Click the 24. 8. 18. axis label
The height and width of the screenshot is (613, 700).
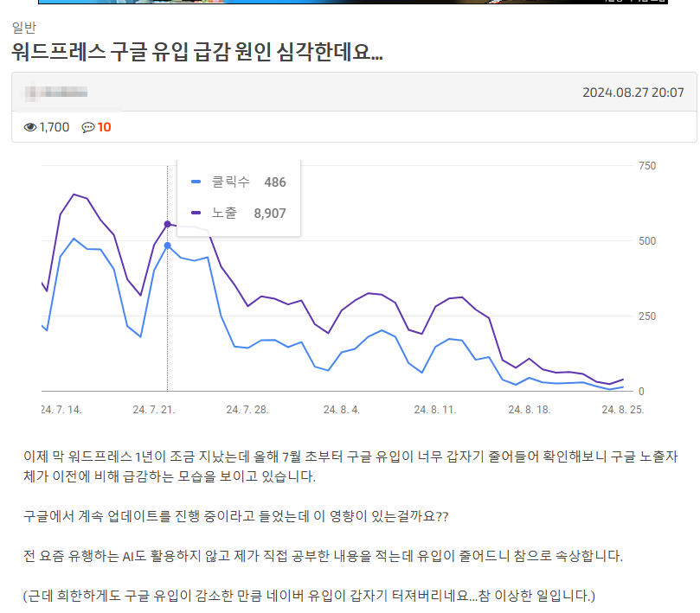(x=530, y=410)
